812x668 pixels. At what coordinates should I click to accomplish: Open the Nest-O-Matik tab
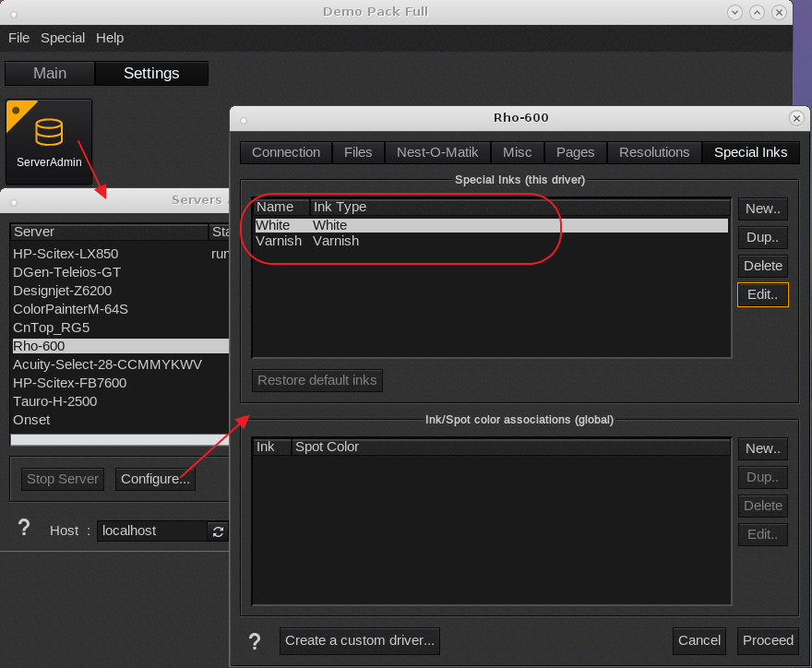(x=437, y=152)
